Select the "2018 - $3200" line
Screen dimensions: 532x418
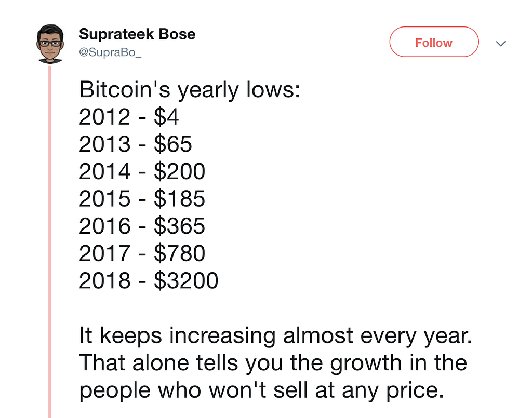click(149, 280)
